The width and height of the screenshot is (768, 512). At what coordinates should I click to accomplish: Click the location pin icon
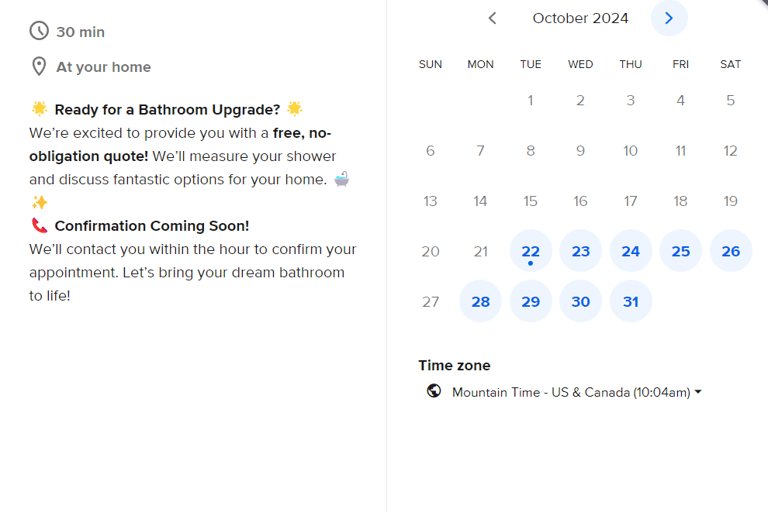[39, 67]
